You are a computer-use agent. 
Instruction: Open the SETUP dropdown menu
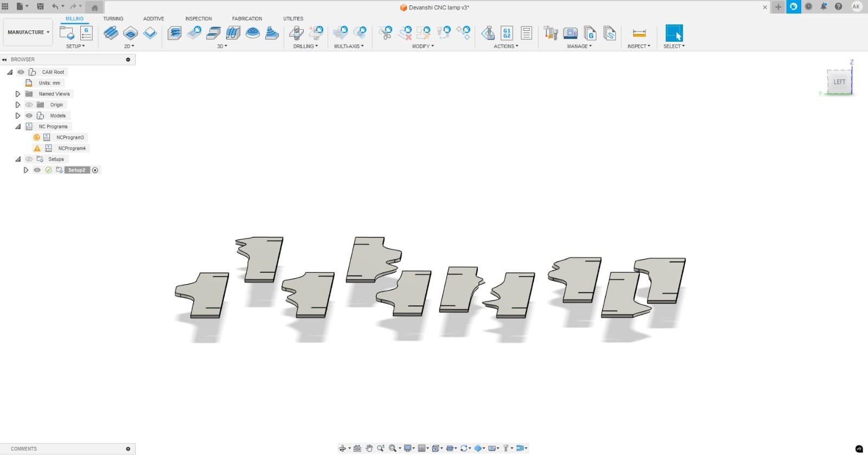(75, 47)
